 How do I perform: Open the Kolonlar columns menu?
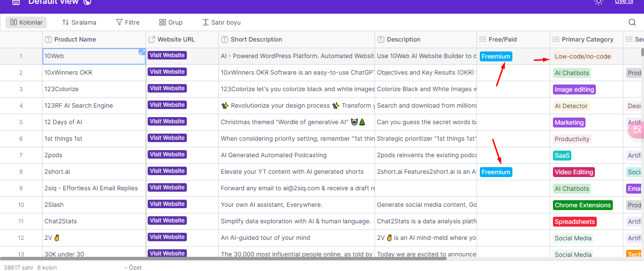point(27,22)
